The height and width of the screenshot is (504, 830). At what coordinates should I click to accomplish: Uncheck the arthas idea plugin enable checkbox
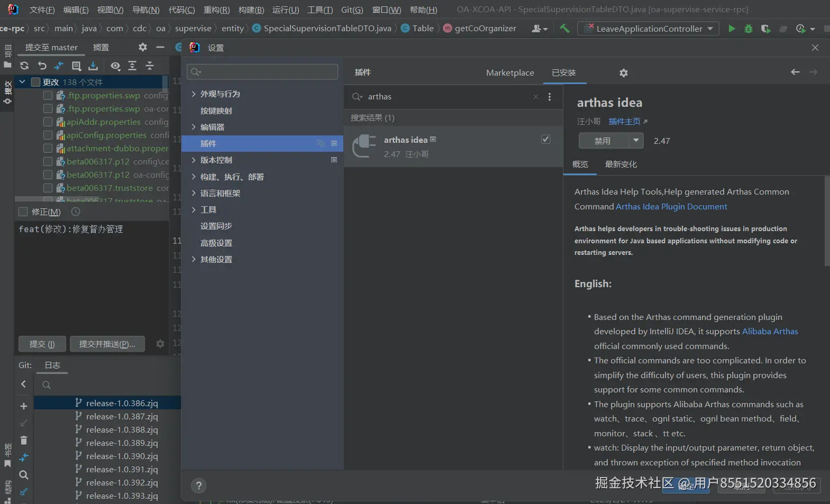545,139
